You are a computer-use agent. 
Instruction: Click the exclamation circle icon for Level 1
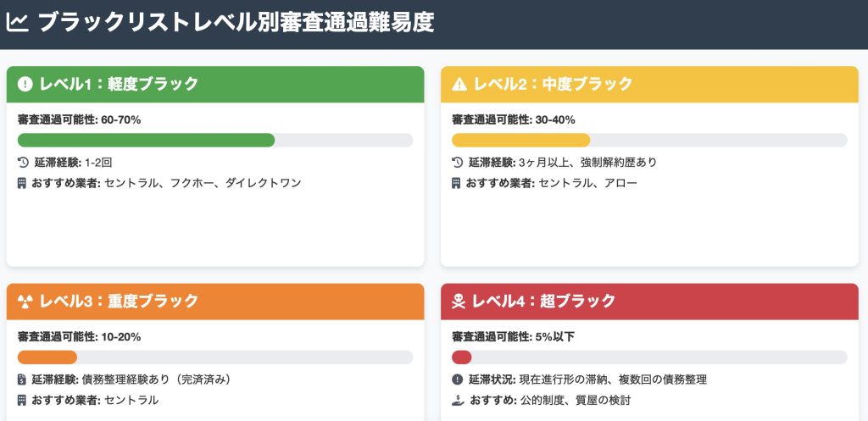point(25,84)
